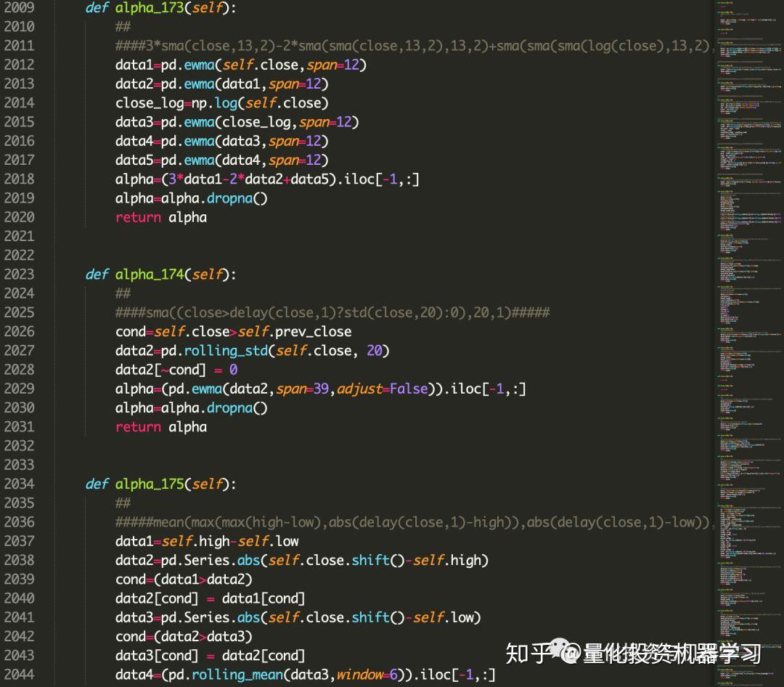
Task: Click 'return alpha' on line 2020
Action: [x=161, y=217]
